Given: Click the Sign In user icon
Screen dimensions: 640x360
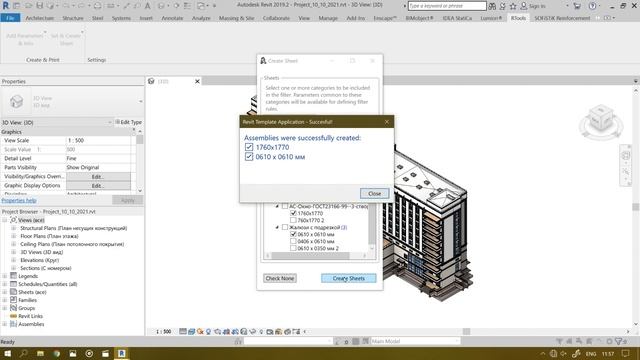Looking at the screenshot, I should [x=524, y=6].
